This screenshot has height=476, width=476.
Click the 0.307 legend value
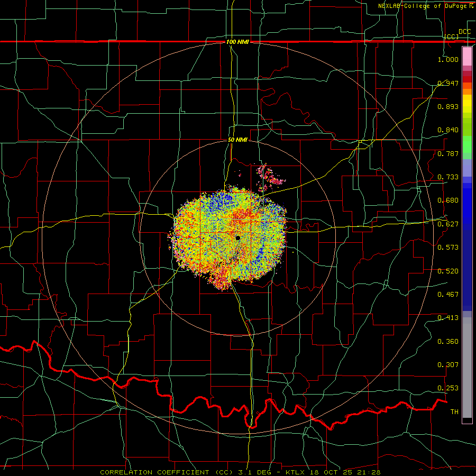tap(448, 365)
